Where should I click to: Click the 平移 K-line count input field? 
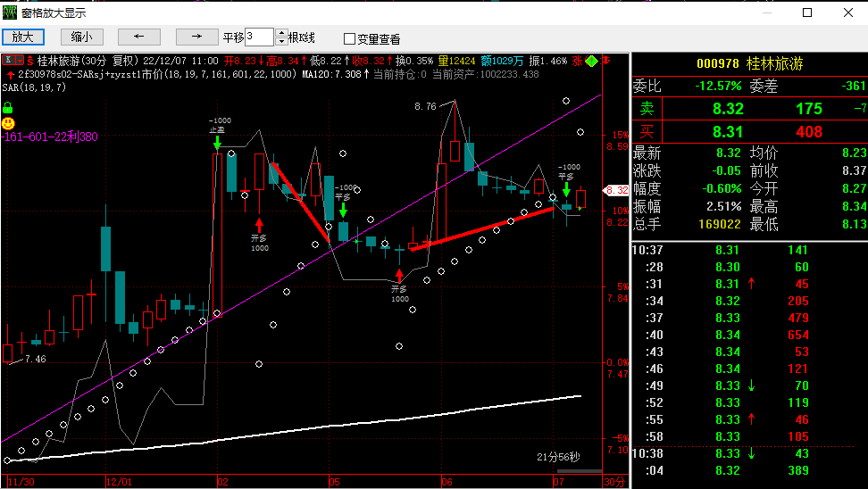(259, 37)
